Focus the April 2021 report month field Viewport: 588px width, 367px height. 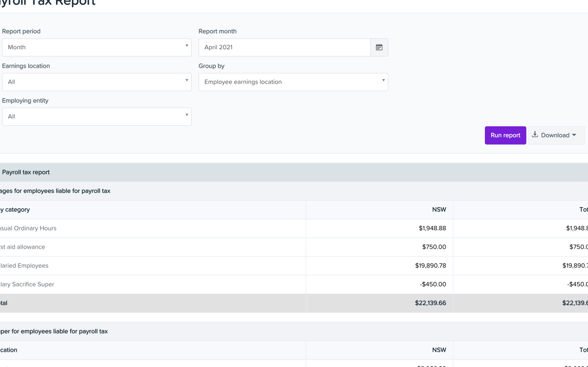click(284, 47)
